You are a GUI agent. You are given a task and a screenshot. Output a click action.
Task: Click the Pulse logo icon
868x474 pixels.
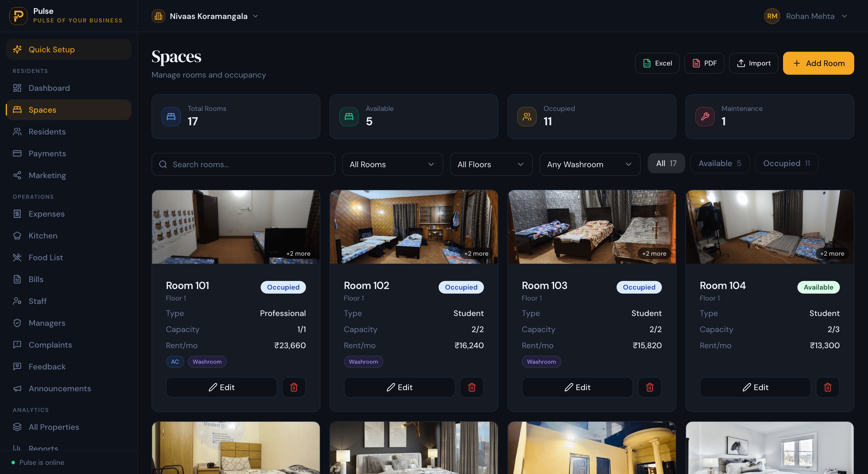(18, 16)
